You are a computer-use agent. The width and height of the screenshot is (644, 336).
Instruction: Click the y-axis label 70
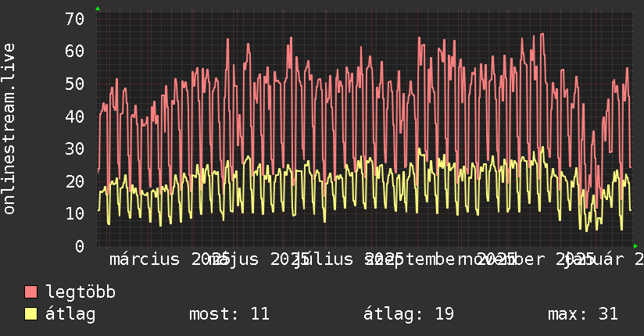click(75, 19)
